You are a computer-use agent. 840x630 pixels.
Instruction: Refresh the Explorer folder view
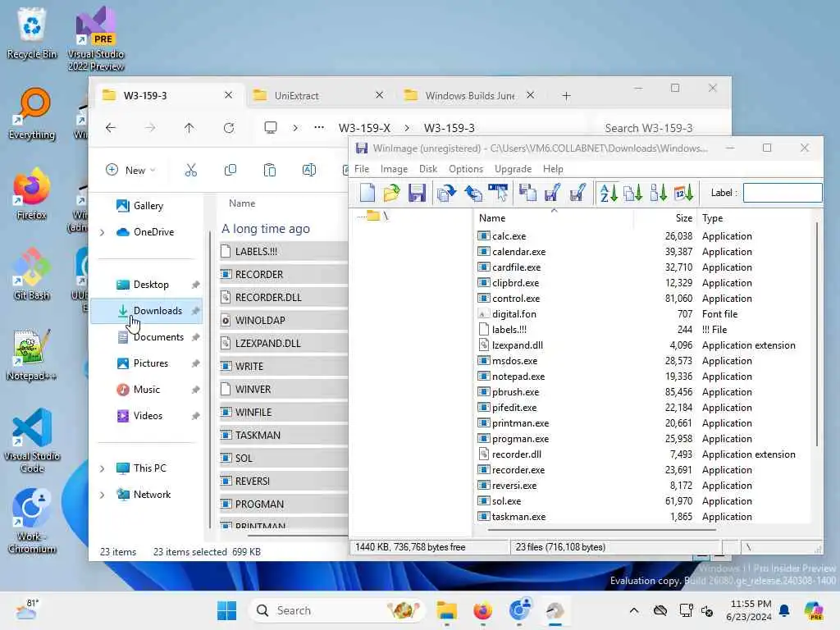pos(229,127)
